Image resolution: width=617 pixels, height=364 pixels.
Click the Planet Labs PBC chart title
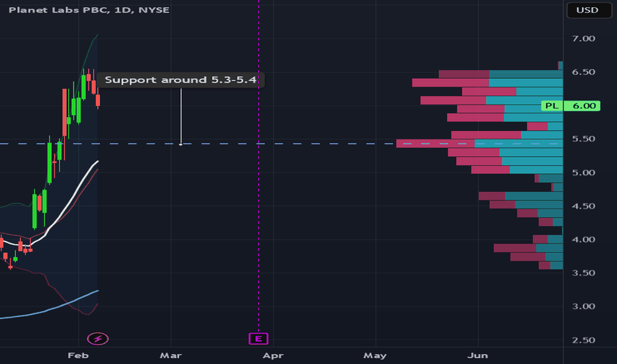[x=89, y=10]
